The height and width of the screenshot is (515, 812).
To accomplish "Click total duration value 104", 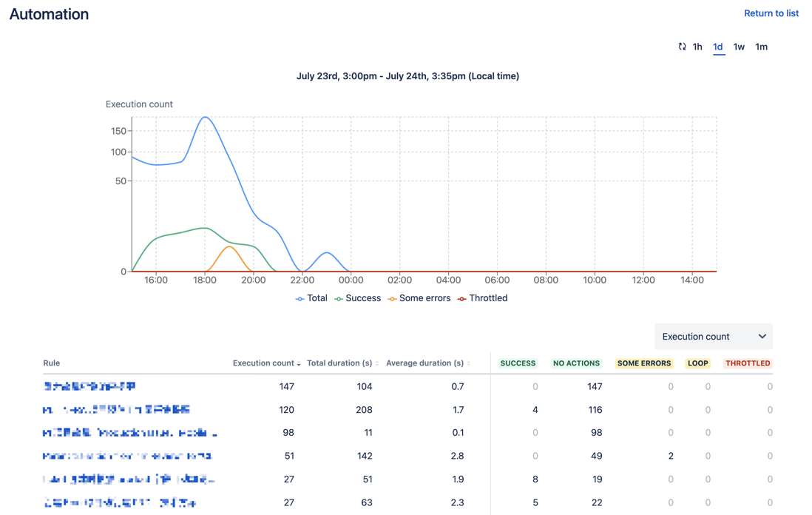I will (x=365, y=386).
